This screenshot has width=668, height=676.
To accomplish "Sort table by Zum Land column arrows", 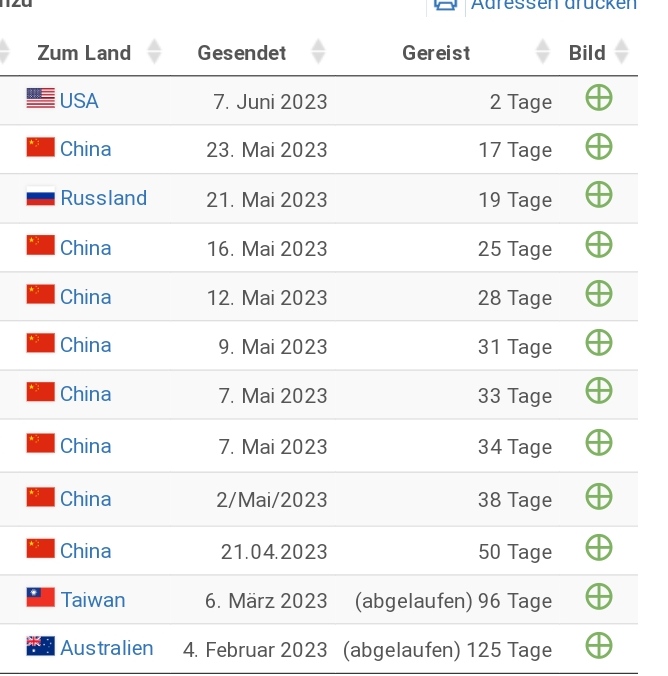I will point(154,52).
